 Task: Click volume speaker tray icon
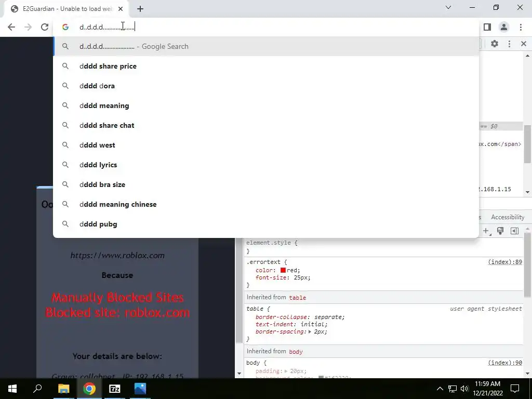point(464,389)
